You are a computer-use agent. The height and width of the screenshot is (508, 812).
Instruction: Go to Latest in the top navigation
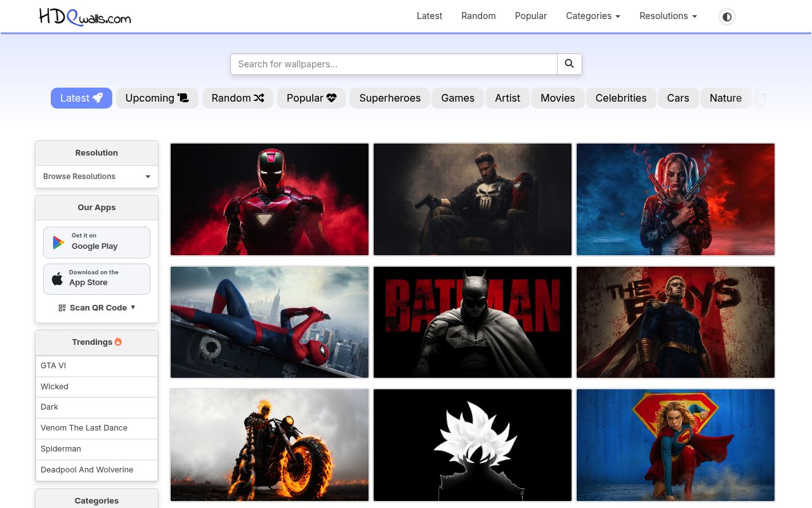coord(429,16)
